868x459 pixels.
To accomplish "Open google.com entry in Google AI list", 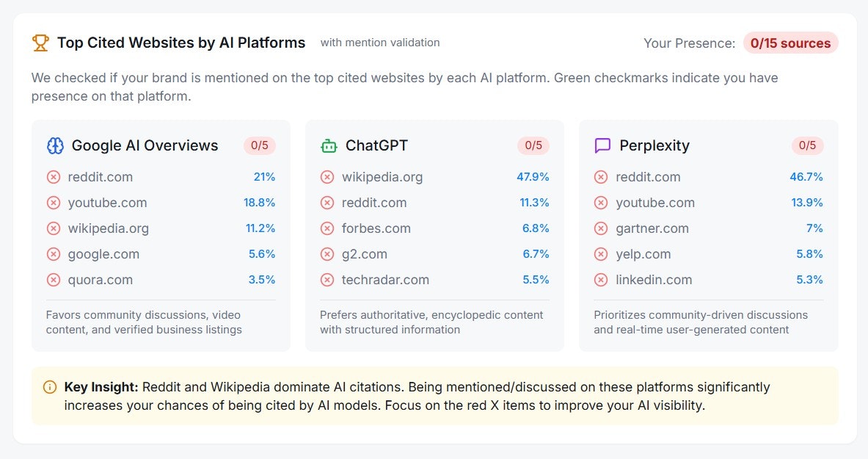I will click(161, 254).
